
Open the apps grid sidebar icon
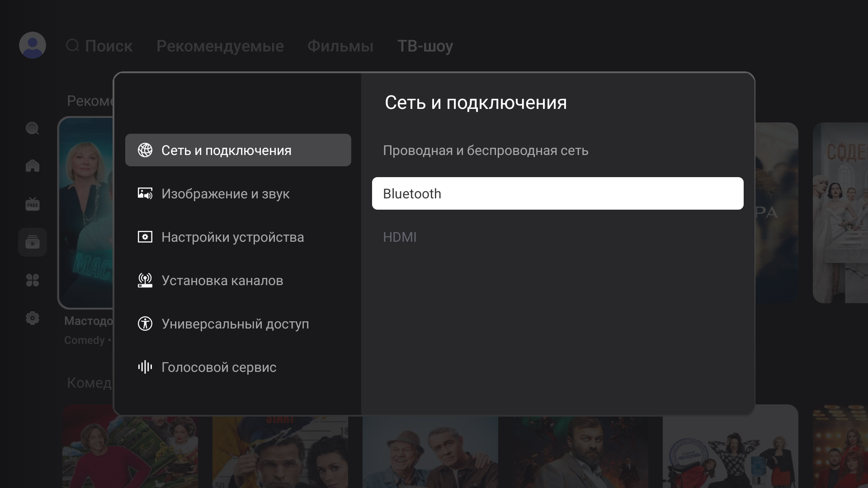click(33, 280)
